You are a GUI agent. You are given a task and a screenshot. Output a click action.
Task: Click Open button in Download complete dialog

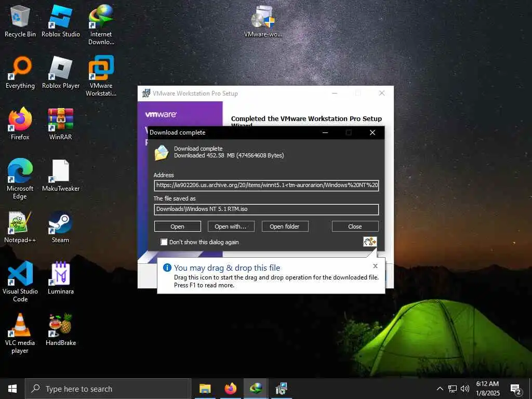[x=178, y=227]
